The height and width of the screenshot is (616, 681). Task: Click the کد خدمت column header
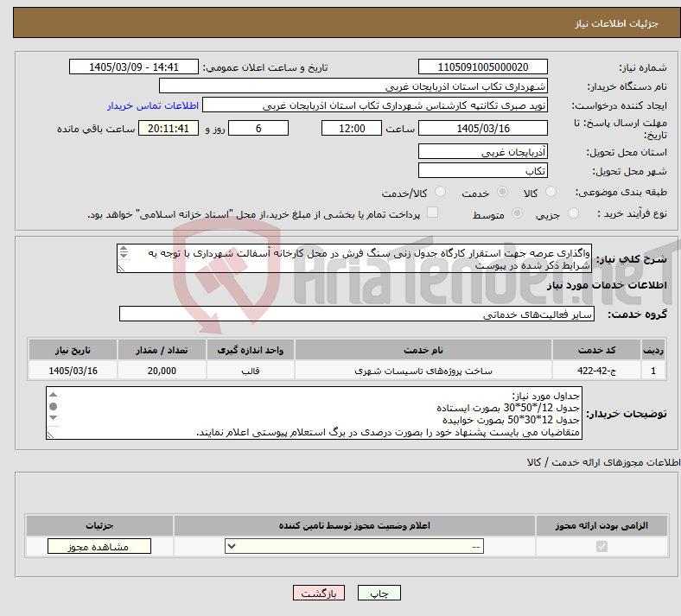click(597, 350)
